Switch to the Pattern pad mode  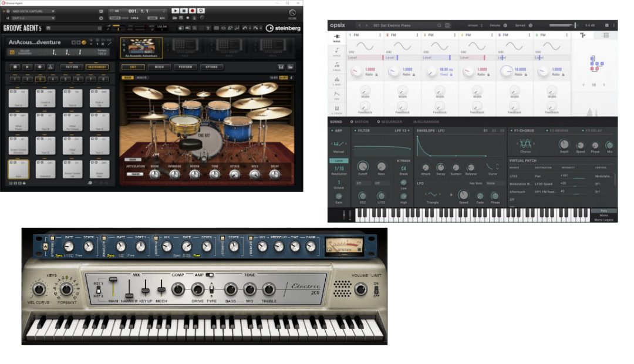[72, 67]
